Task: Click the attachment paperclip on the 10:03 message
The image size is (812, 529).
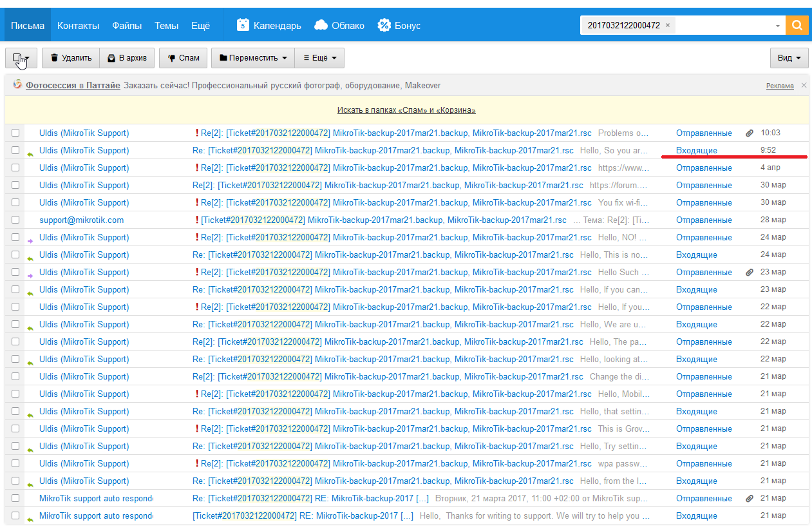Action: tap(750, 133)
